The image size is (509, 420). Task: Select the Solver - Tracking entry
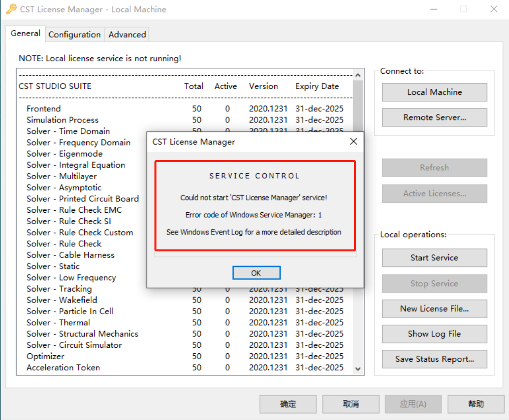(x=59, y=289)
